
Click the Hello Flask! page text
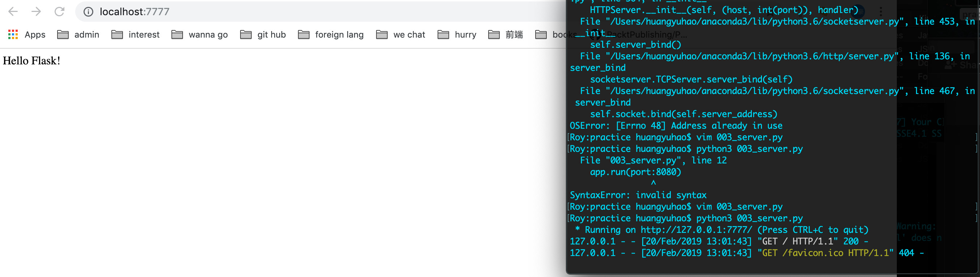pos(31,61)
